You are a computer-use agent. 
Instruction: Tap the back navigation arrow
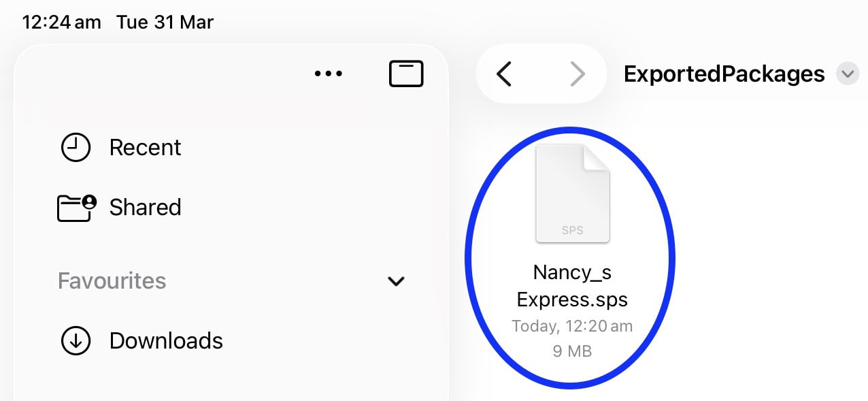pyautogui.click(x=504, y=75)
